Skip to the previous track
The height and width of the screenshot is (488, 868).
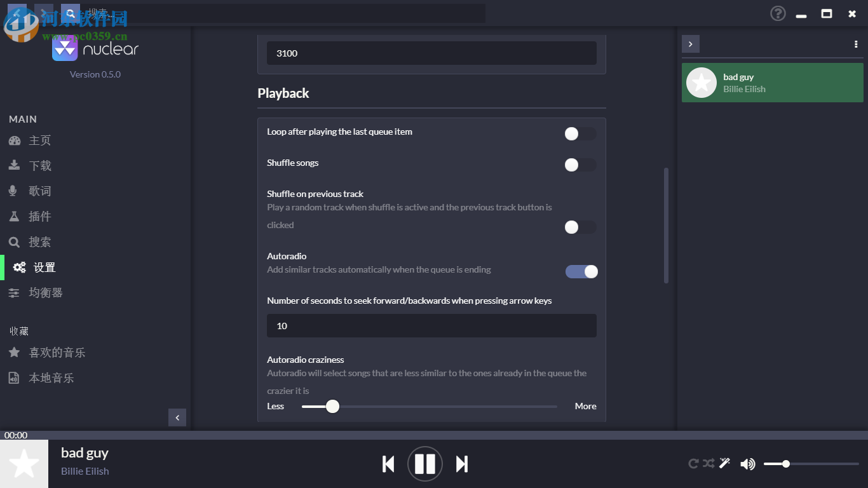coord(388,464)
